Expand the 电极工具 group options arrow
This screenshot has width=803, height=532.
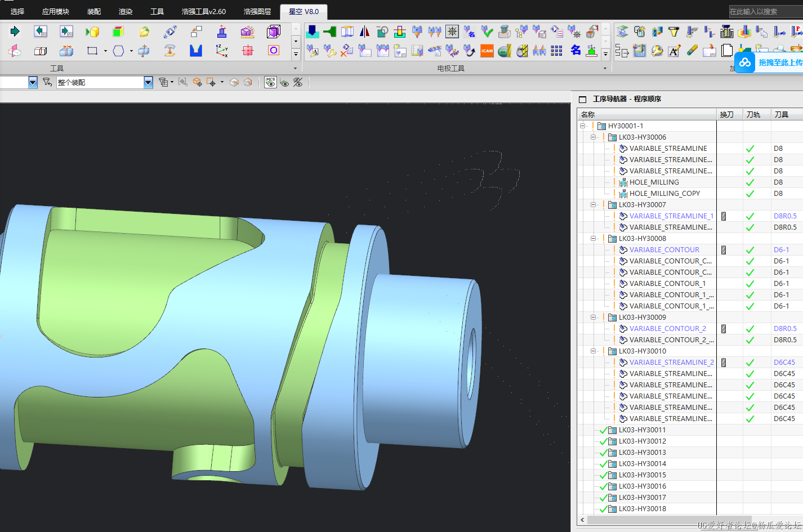click(605, 68)
